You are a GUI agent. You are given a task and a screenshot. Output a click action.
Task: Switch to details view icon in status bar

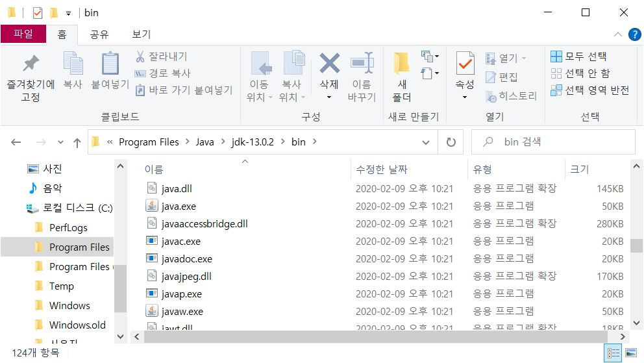click(613, 353)
